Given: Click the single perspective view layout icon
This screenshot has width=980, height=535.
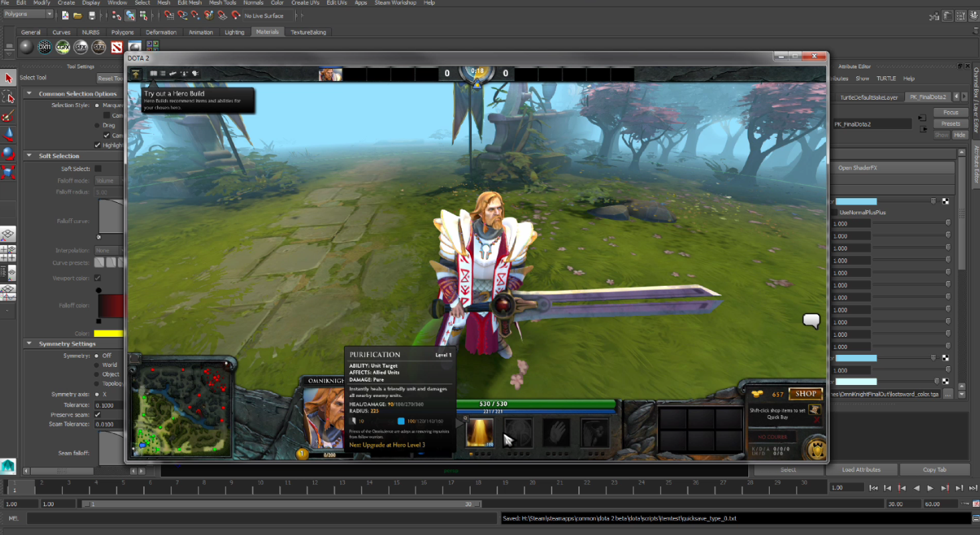Looking at the screenshot, I should 8,235.
